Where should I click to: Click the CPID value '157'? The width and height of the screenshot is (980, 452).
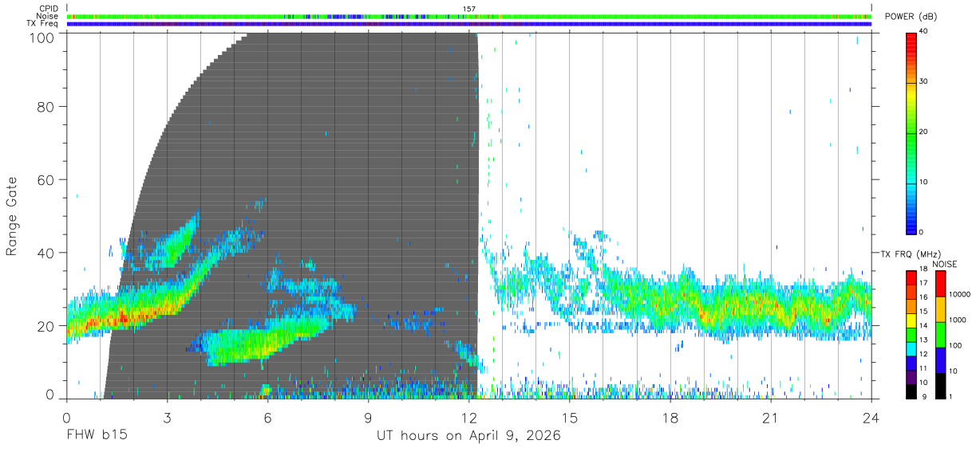(469, 9)
